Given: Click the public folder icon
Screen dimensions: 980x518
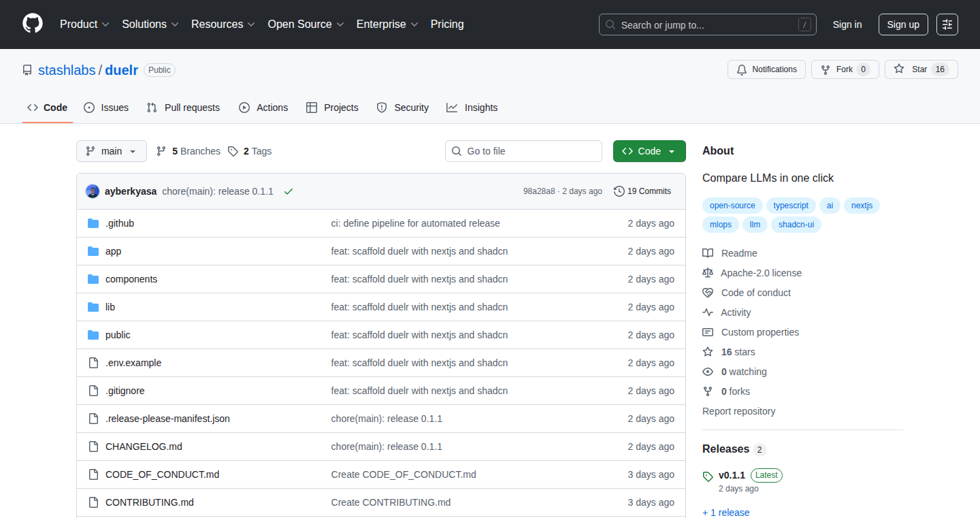Looking at the screenshot, I should 93,335.
